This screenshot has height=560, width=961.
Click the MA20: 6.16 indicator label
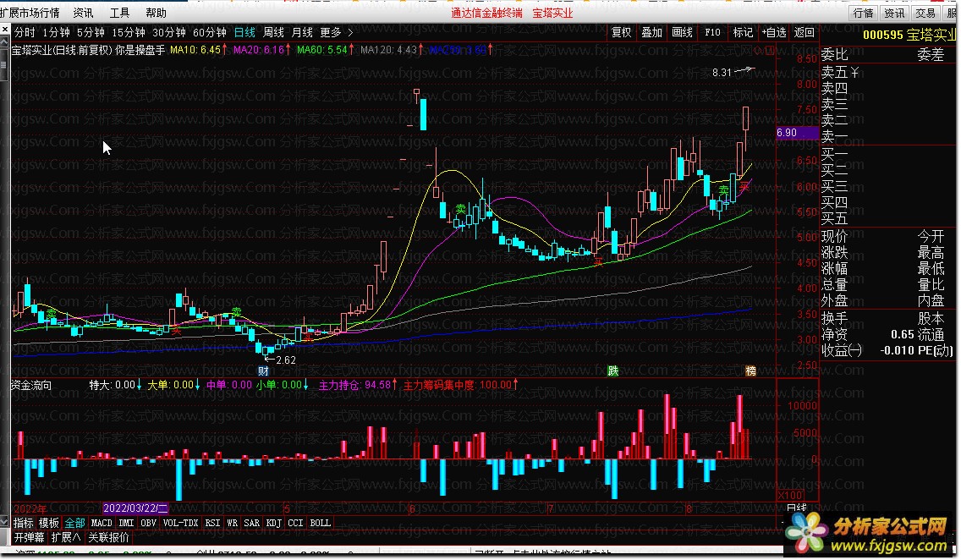259,50
